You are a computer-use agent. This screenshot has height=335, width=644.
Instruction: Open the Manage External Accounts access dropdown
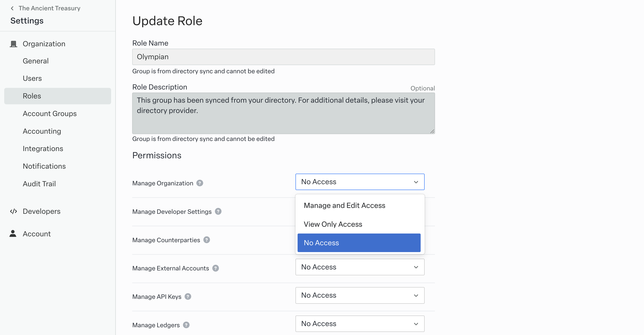[x=360, y=267]
